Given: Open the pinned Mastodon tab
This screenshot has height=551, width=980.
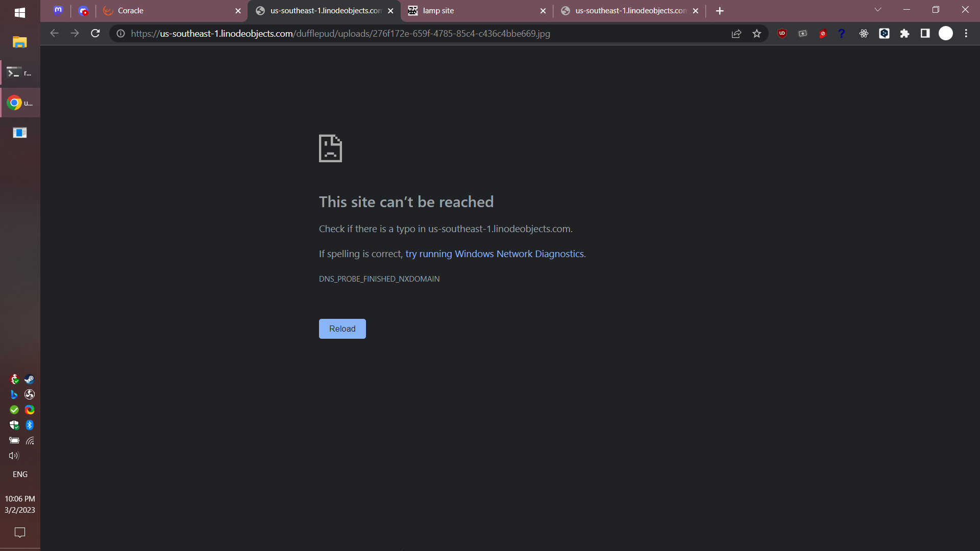Looking at the screenshot, I should [x=58, y=11].
